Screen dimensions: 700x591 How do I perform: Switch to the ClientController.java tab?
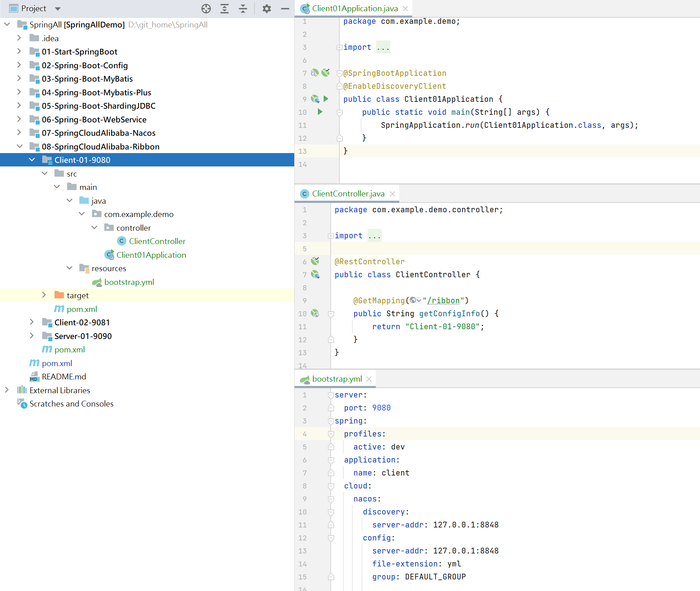pyautogui.click(x=348, y=194)
